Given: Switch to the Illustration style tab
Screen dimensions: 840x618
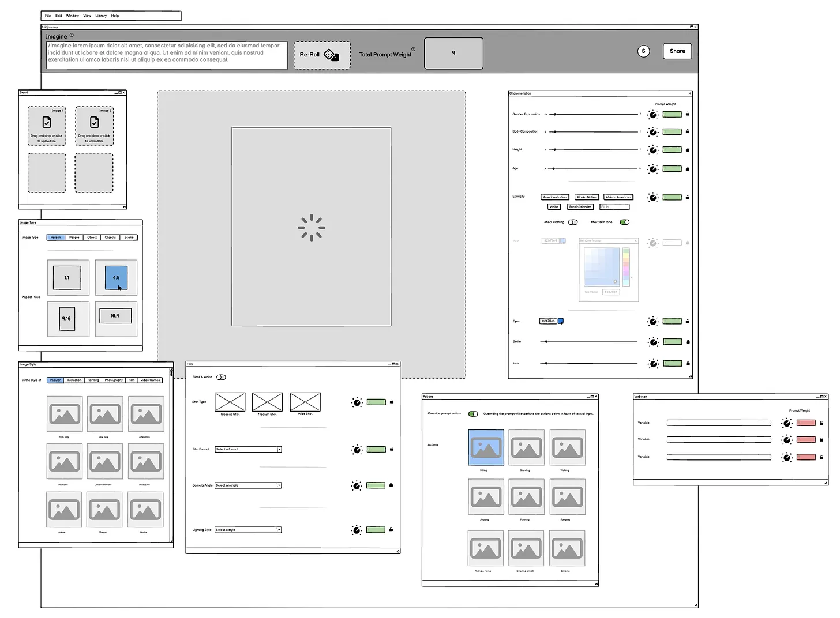Looking at the screenshot, I should click(74, 380).
